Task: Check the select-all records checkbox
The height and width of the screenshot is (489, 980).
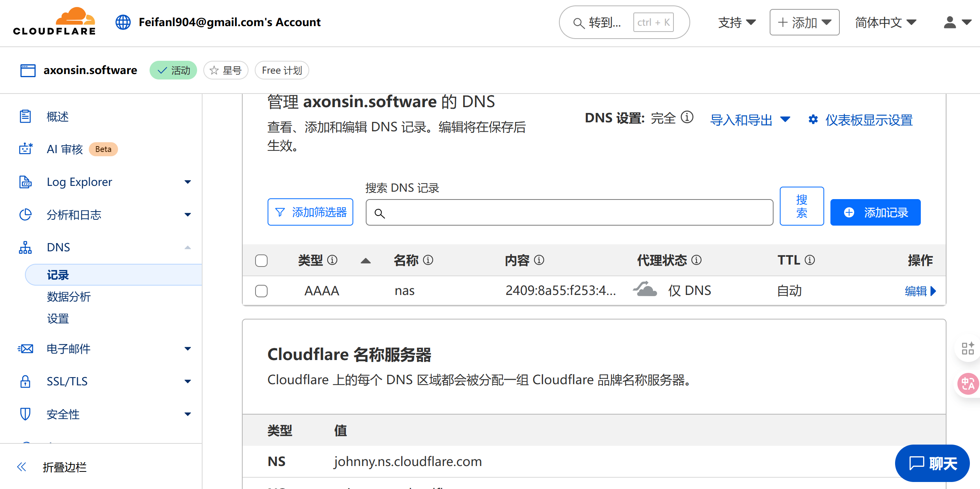Action: coord(261,260)
